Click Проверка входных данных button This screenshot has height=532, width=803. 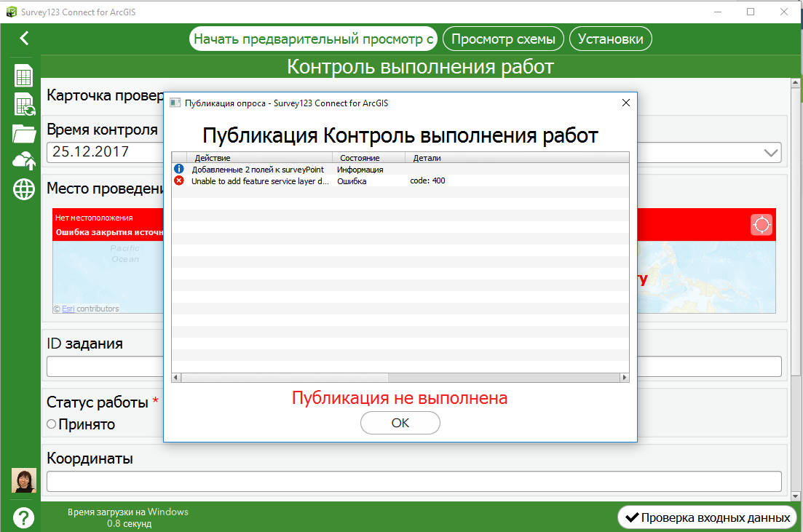707,517
